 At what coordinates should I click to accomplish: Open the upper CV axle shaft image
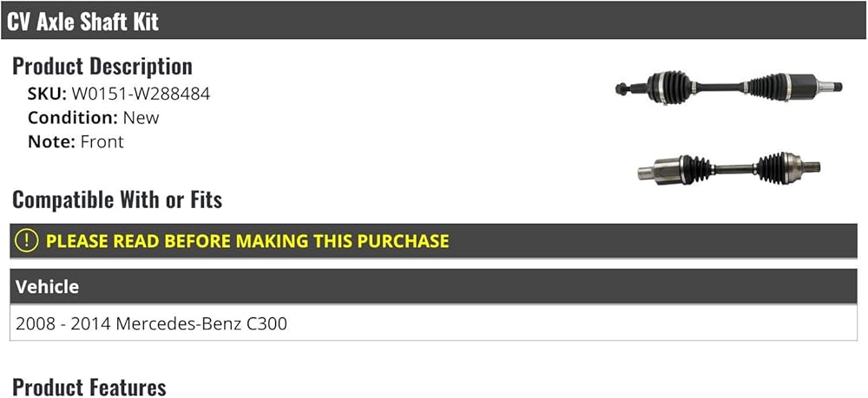728,87
